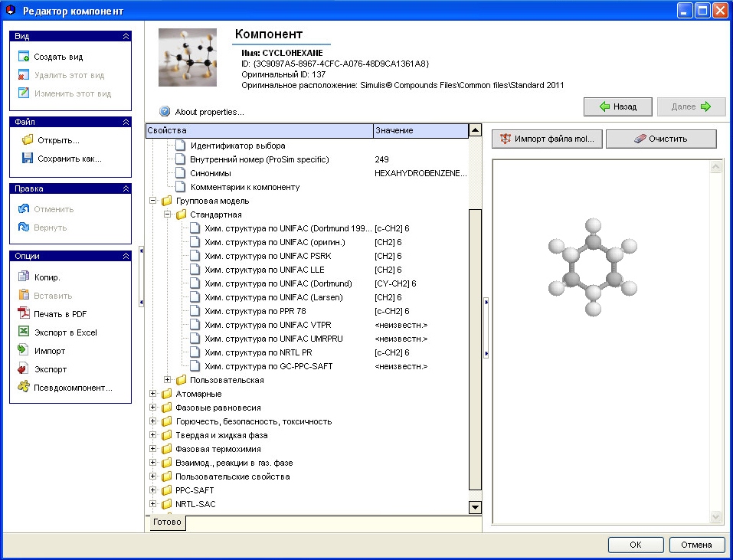Image resolution: width=733 pixels, height=560 pixels.
Task: Click the Открыть folder icon
Action: click(28, 139)
